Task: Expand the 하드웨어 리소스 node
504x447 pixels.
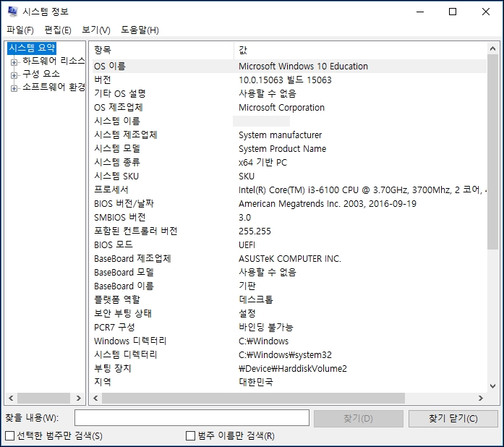Action: pyautogui.click(x=14, y=62)
